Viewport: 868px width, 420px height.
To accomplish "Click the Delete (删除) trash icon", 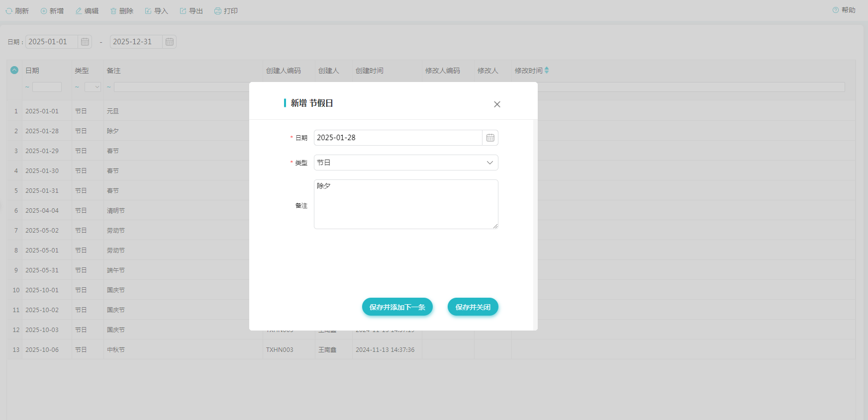I will [x=113, y=11].
